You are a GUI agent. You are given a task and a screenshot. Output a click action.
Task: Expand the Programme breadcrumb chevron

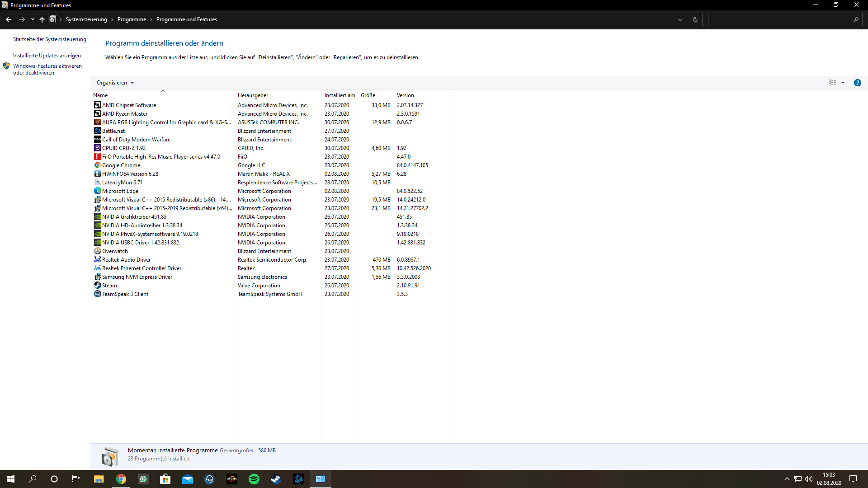point(151,19)
